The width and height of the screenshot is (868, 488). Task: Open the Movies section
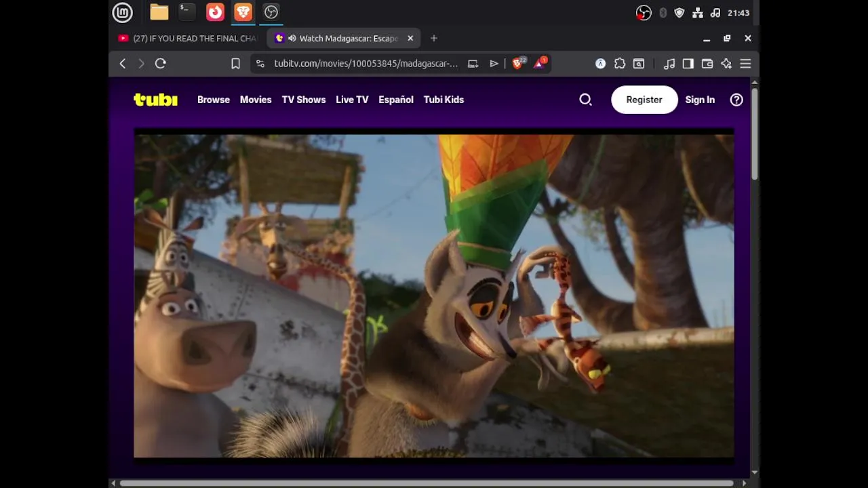click(x=256, y=100)
